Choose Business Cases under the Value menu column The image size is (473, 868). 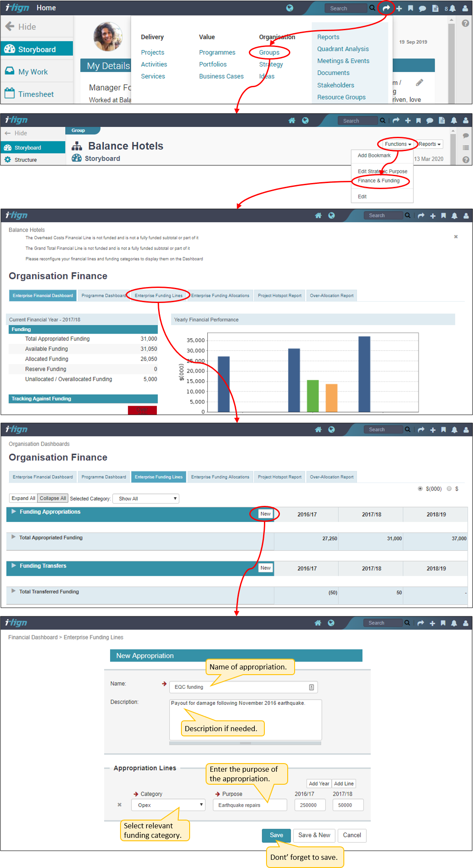221,76
